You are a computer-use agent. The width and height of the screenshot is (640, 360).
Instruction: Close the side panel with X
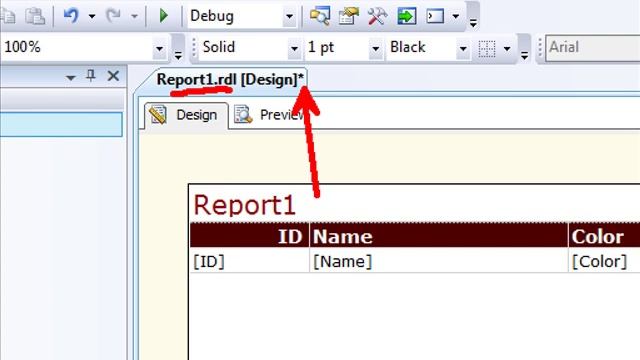click(113, 76)
